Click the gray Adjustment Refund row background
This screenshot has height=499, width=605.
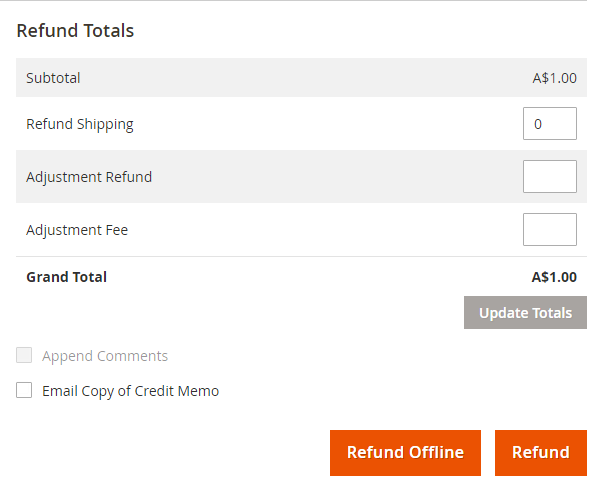(330, 177)
